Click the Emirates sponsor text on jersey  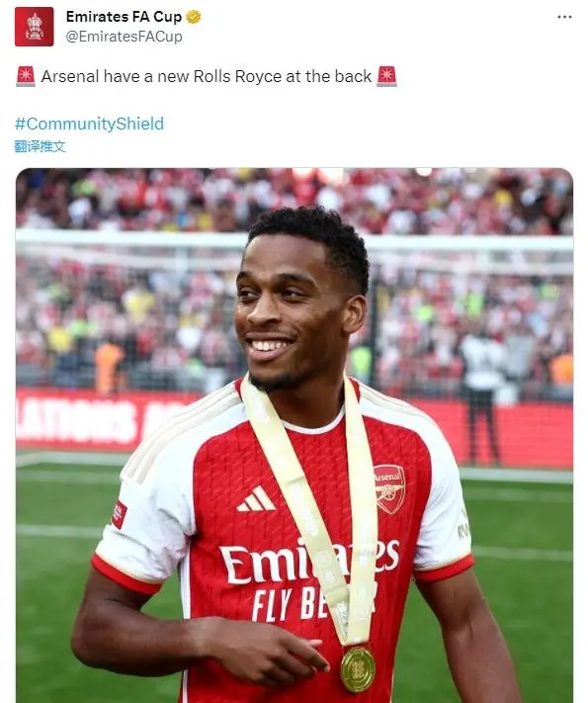point(309,561)
